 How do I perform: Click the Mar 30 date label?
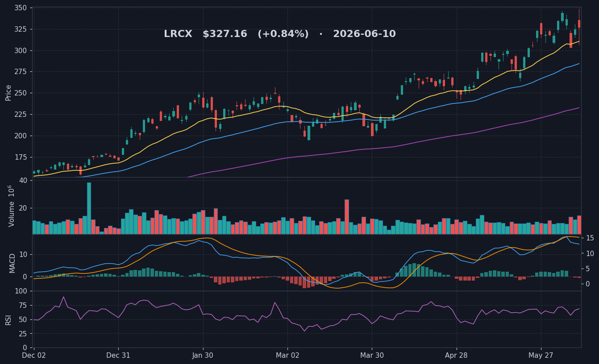coord(372,356)
